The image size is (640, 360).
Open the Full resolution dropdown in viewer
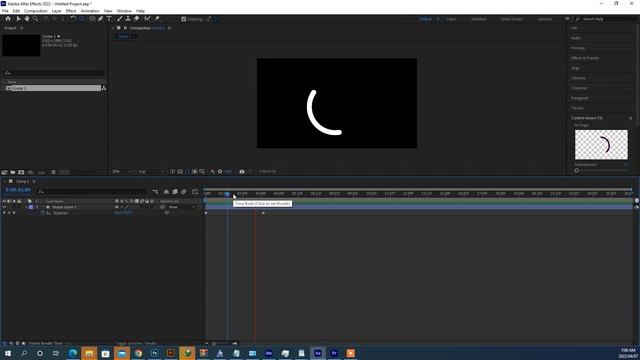pyautogui.click(x=151, y=172)
